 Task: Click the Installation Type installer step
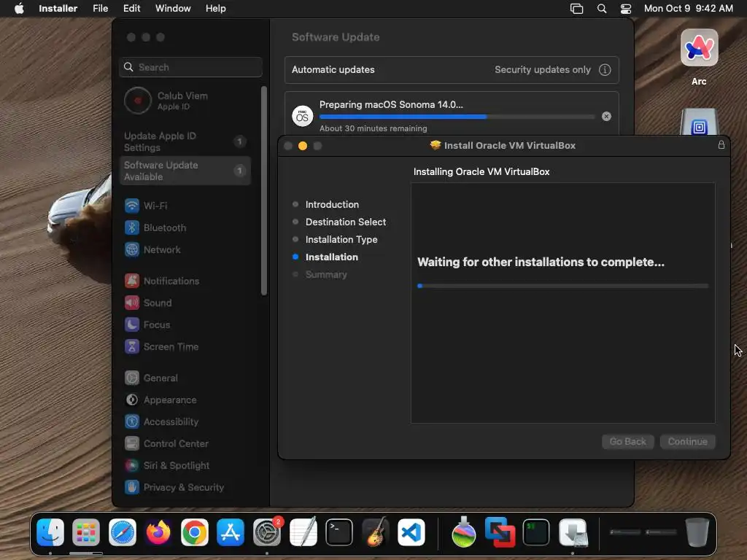tap(341, 239)
